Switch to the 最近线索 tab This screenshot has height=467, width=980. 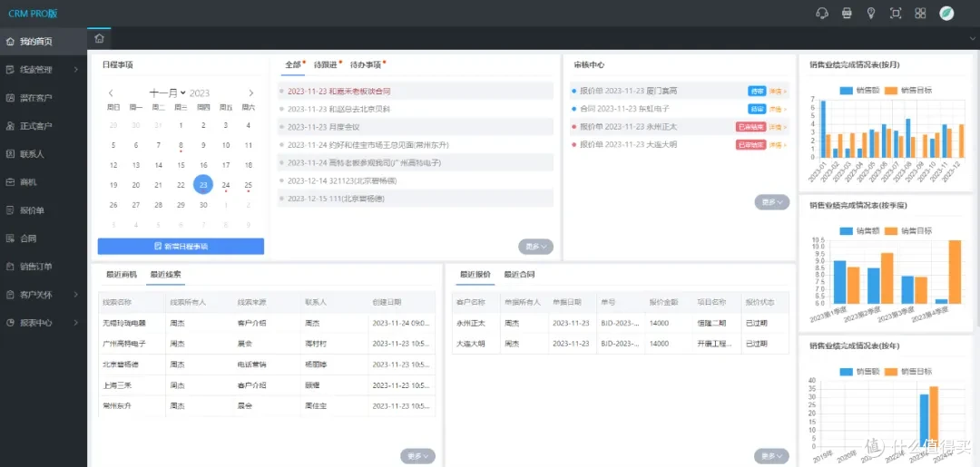pos(166,274)
